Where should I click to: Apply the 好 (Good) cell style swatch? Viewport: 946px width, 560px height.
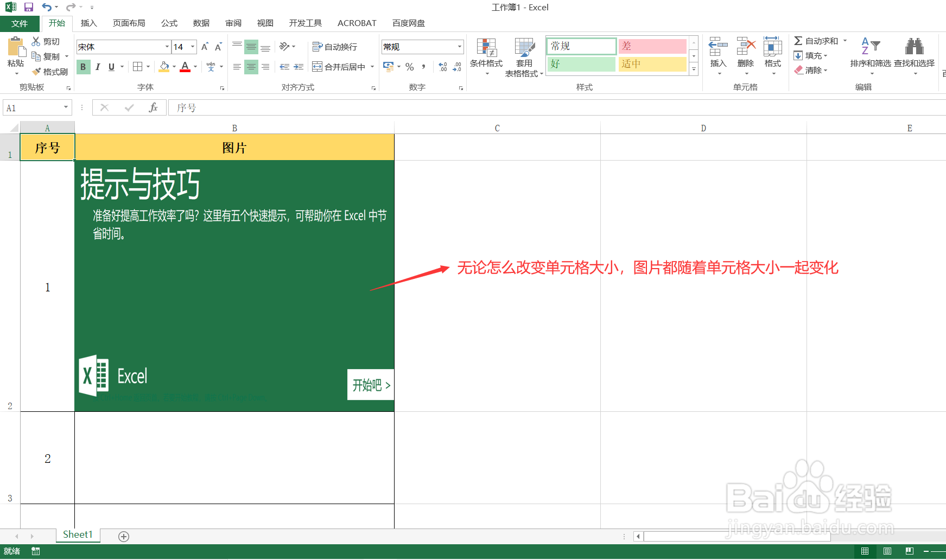coord(582,64)
